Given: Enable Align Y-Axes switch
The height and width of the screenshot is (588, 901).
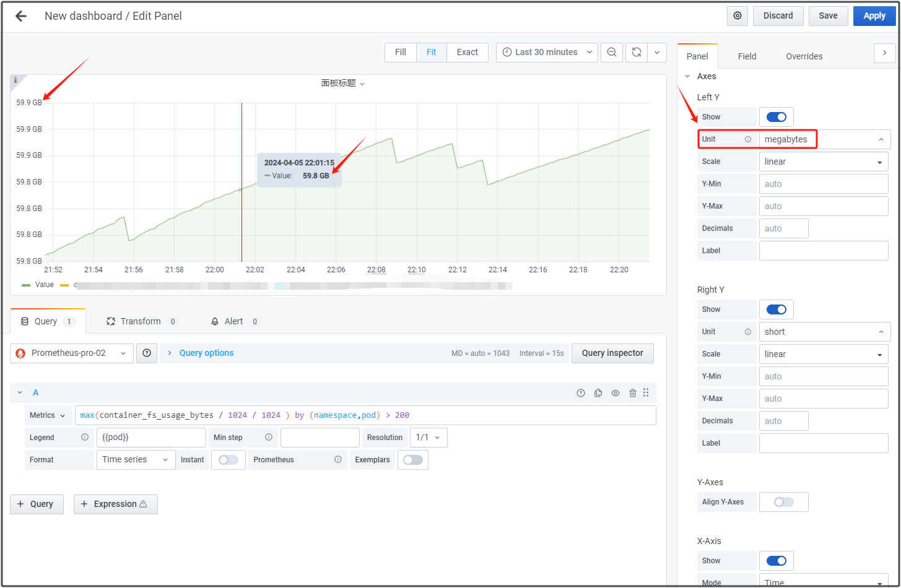Looking at the screenshot, I should point(783,502).
